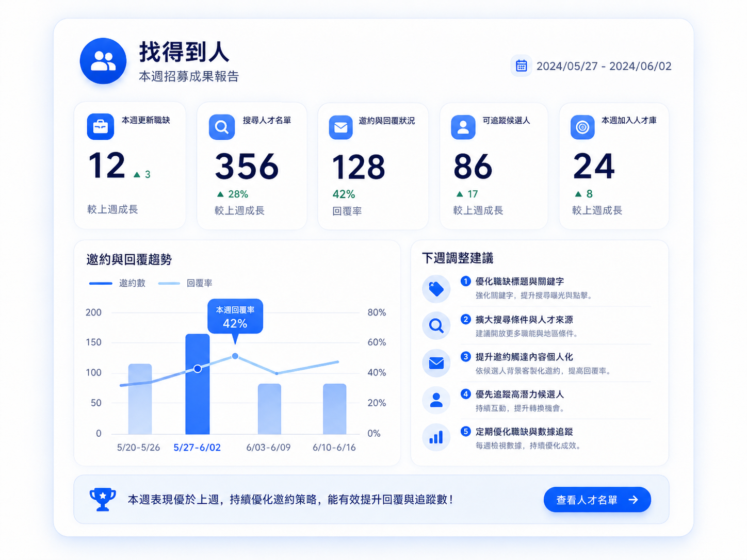Image resolution: width=747 pixels, height=560 pixels.
Task: Click the bar chart icon next to 定期優化職缺與數據追蹤
Action: click(x=436, y=437)
